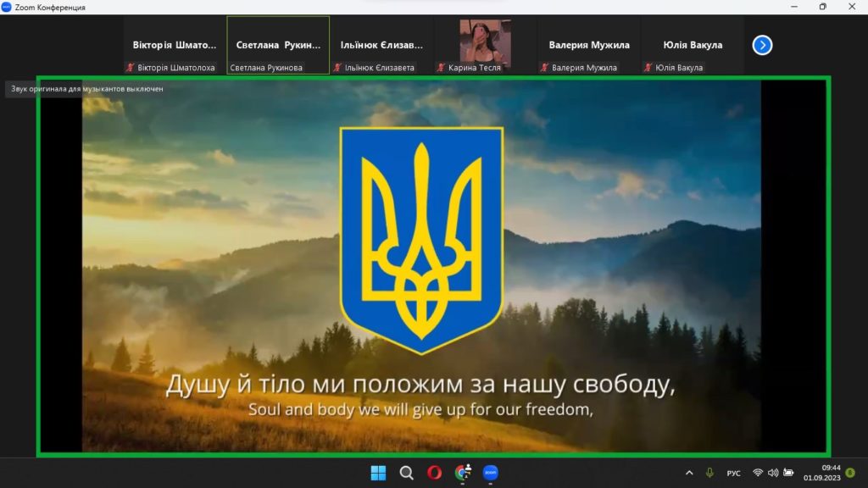Select Валерия Мужила's participant tile
This screenshot has height=488, width=868.
tap(589, 45)
